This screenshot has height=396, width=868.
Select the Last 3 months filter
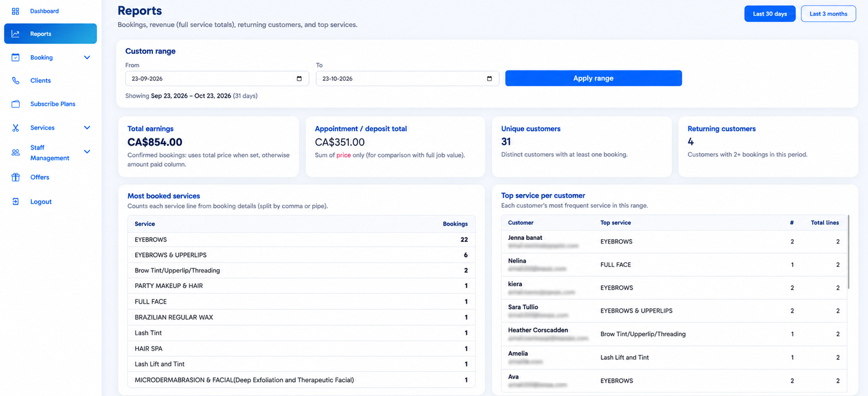pos(828,14)
